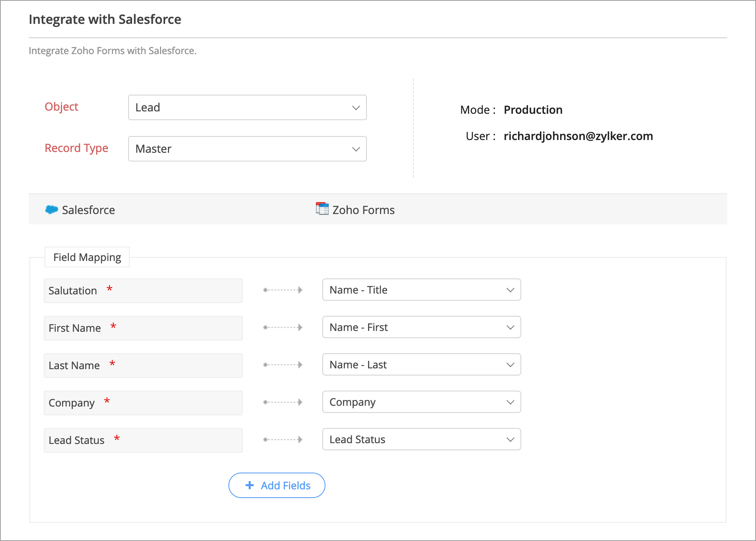Open the Lead Status mapping dropdown

click(421, 440)
